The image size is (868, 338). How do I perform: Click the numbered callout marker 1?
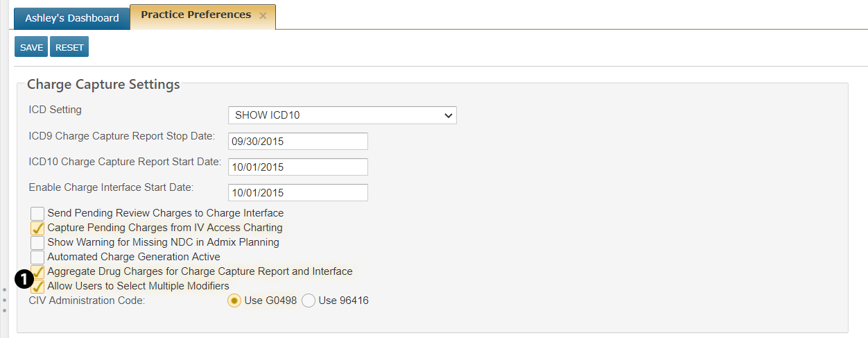coord(23,279)
